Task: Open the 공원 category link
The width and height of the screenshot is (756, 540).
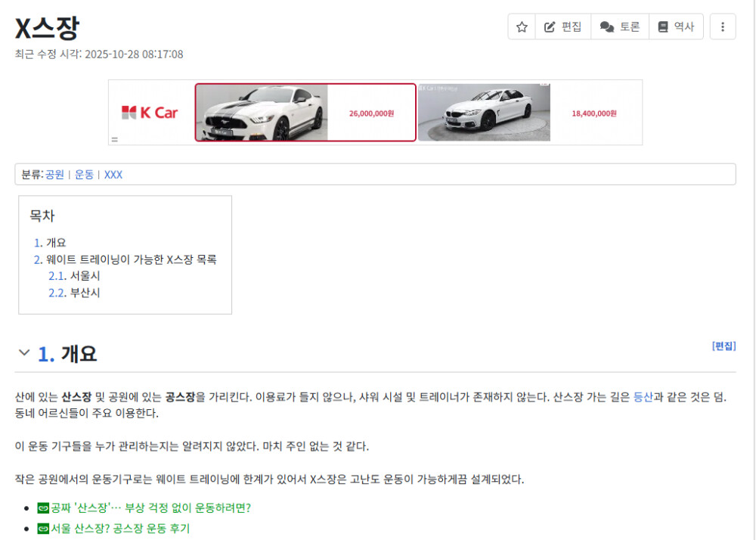Action: click(54, 175)
